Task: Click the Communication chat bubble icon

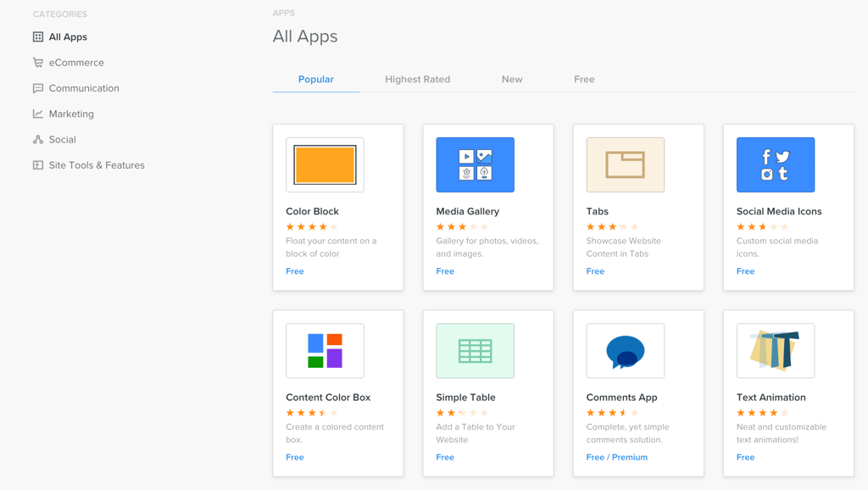Action: (x=37, y=88)
